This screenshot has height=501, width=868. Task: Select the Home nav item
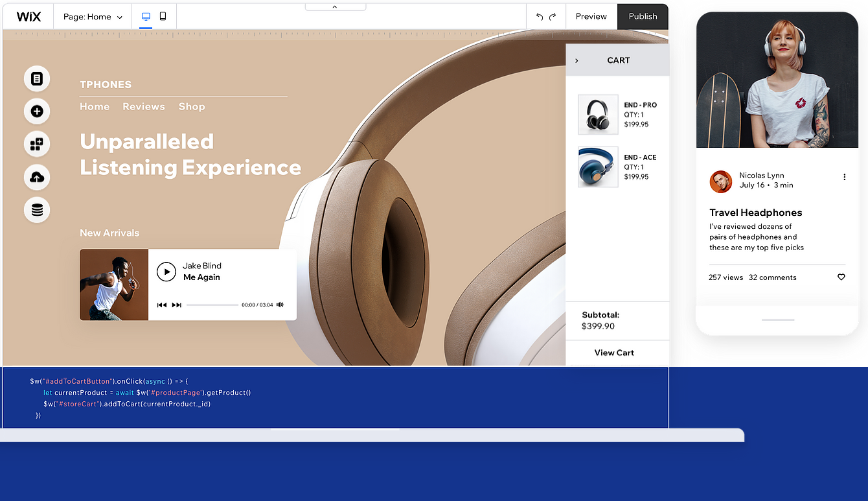(x=95, y=107)
